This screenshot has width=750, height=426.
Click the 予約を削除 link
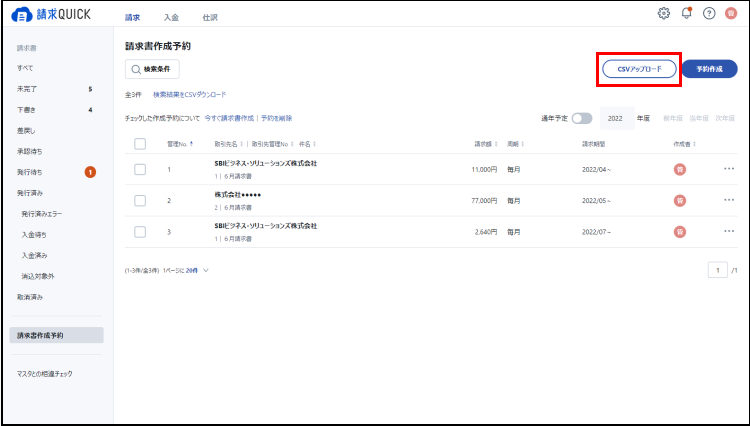pyautogui.click(x=276, y=118)
